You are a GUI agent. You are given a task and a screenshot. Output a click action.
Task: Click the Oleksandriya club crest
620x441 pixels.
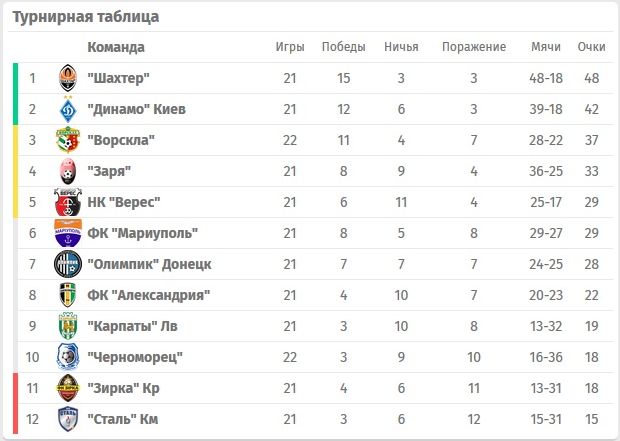click(x=68, y=295)
